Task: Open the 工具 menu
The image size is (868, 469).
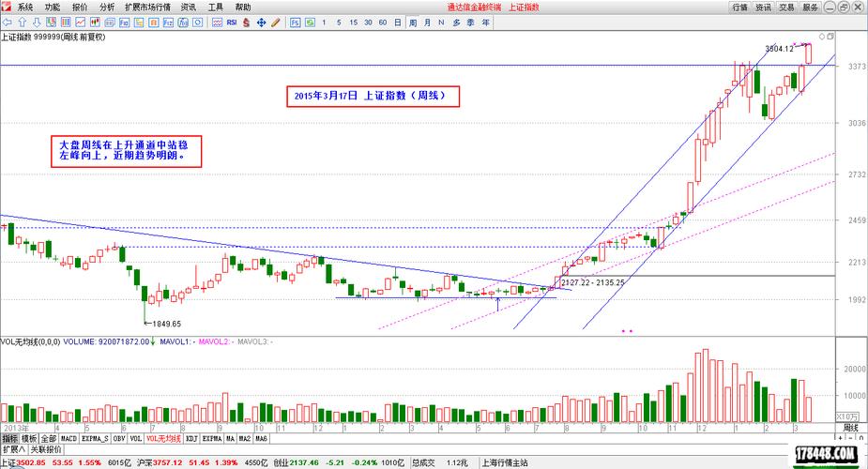Action: tap(215, 8)
